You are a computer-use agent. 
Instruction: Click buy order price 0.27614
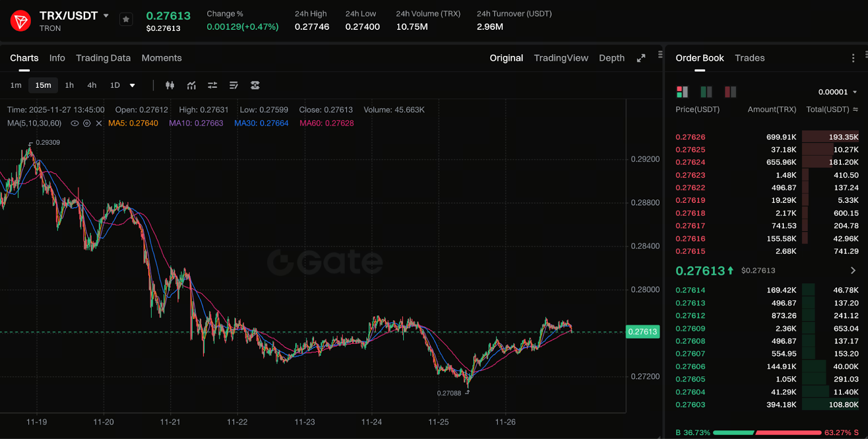coord(691,290)
